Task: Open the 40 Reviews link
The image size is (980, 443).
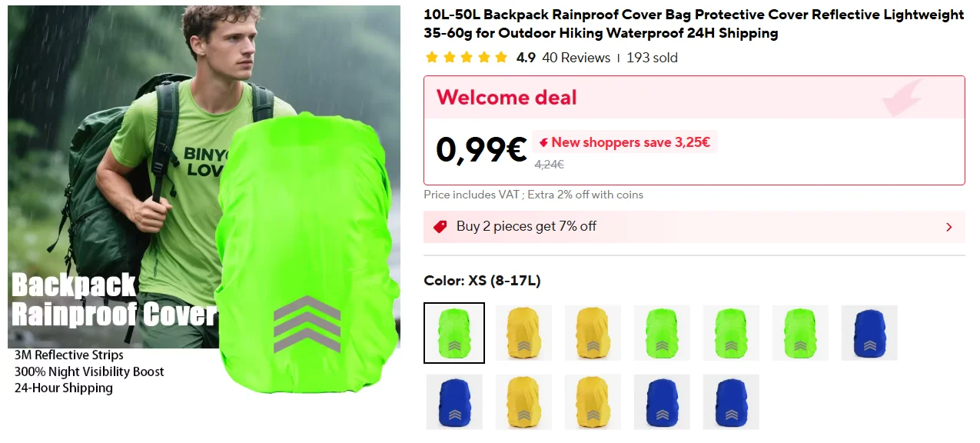Action: coord(576,58)
